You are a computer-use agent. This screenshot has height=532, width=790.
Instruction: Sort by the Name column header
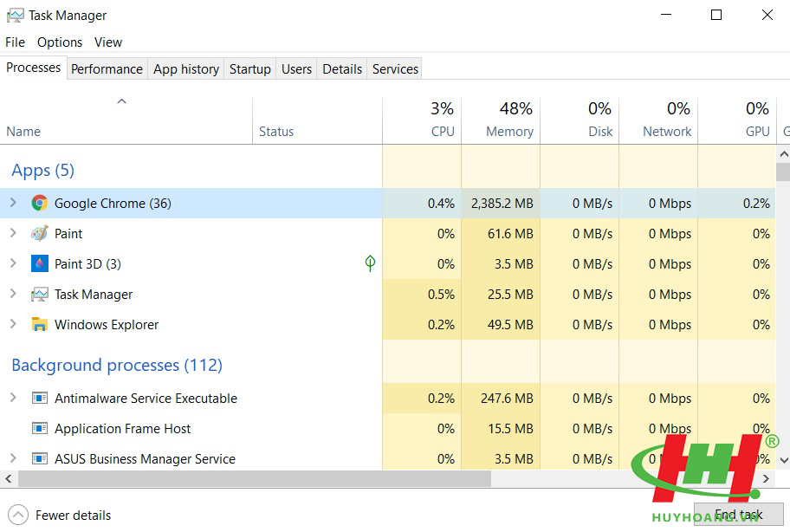point(126,121)
